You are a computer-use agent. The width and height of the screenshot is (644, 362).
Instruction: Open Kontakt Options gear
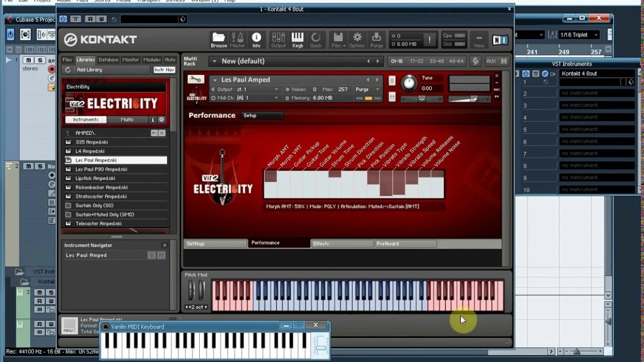357,40
